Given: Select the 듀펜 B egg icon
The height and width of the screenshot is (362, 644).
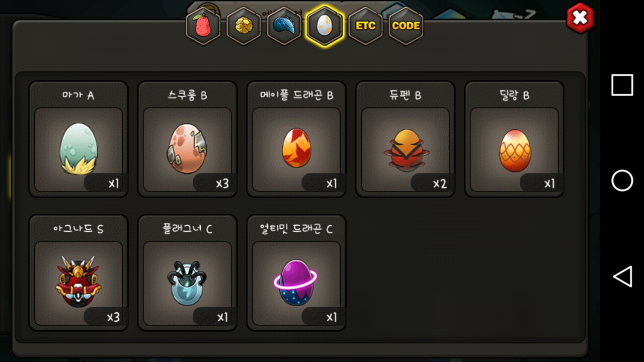Looking at the screenshot, I should (406, 150).
